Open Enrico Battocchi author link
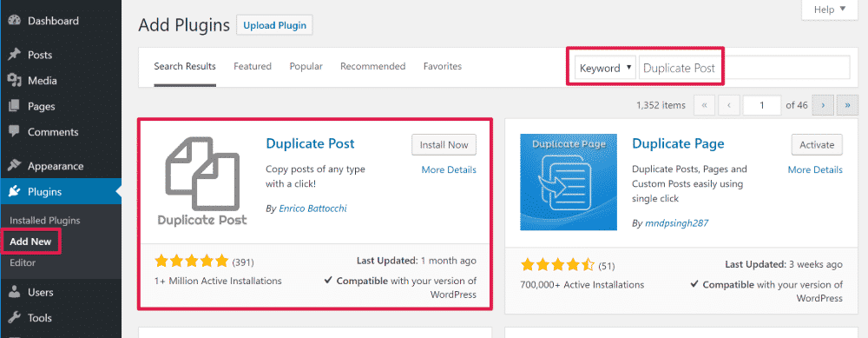The width and height of the screenshot is (868, 338). (x=312, y=209)
